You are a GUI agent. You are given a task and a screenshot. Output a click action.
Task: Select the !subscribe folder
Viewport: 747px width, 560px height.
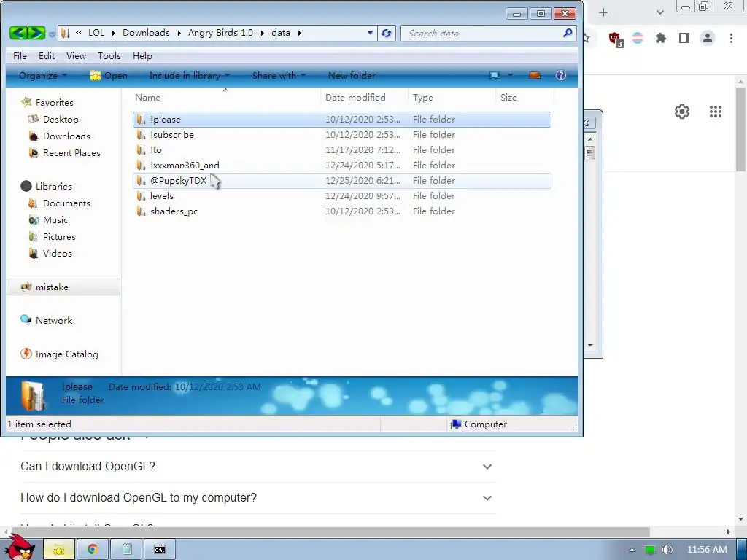pyautogui.click(x=341, y=134)
